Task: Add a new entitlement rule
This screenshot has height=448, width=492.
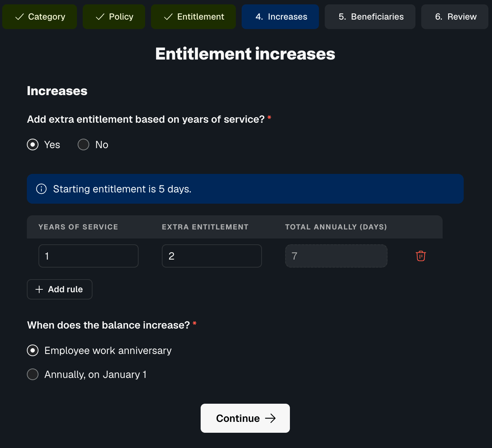Action: [60, 289]
